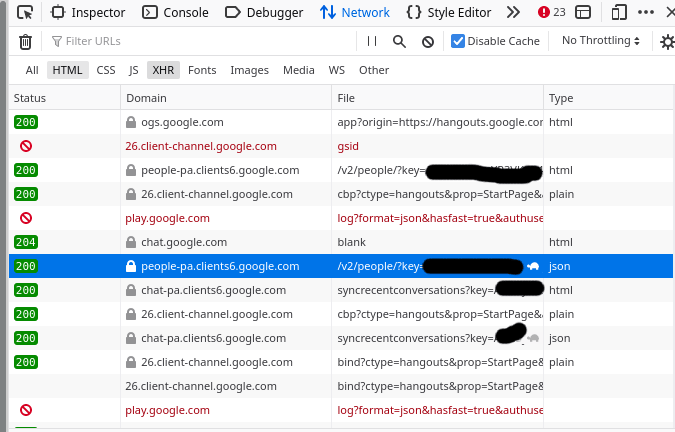This screenshot has width=675, height=432.
Task: Pause network recording
Action: click(372, 41)
